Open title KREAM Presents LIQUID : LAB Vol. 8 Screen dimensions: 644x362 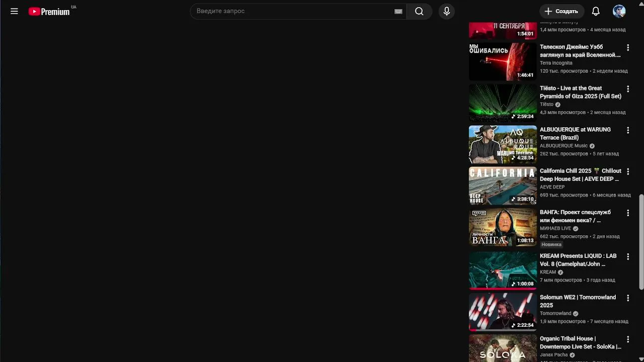click(578, 259)
